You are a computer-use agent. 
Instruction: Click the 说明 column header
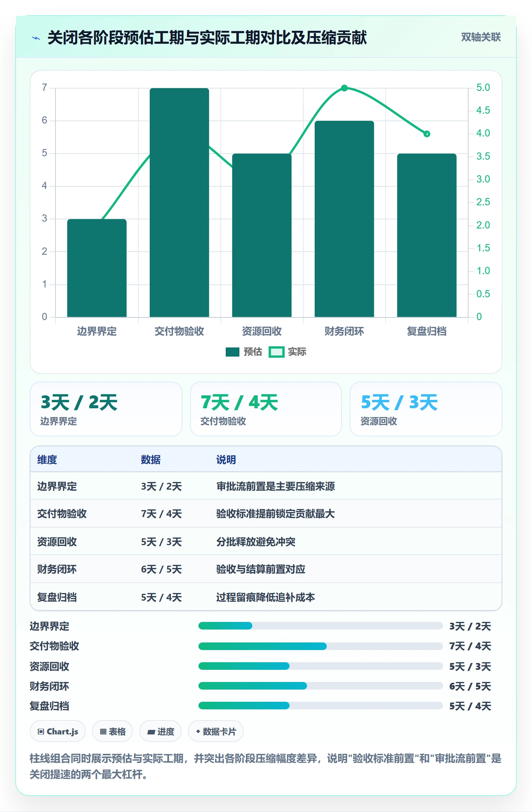point(226,460)
